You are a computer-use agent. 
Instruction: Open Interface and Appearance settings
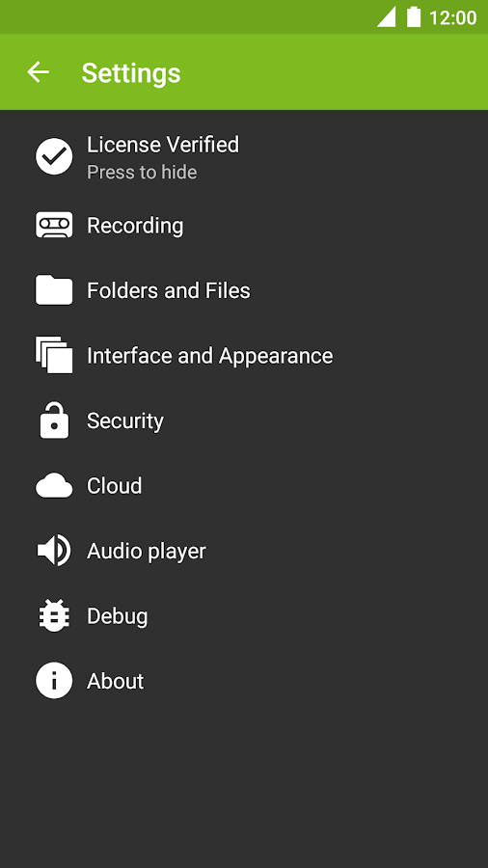[244, 355]
